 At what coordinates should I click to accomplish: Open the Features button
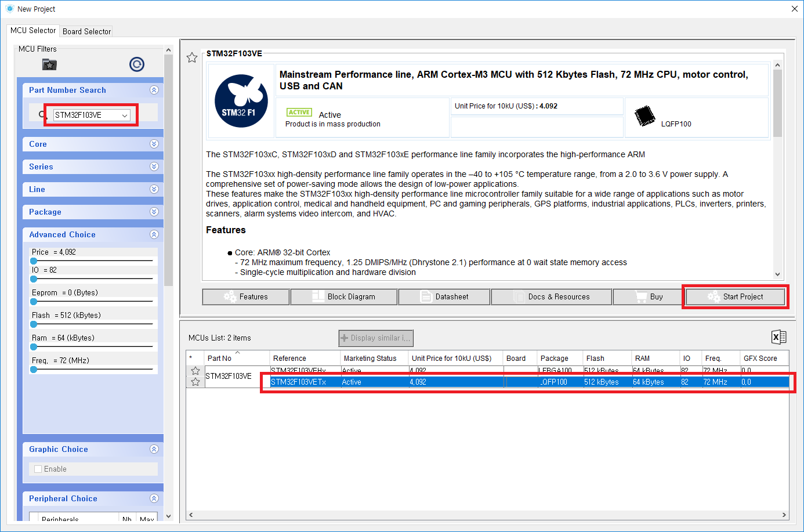(x=246, y=296)
